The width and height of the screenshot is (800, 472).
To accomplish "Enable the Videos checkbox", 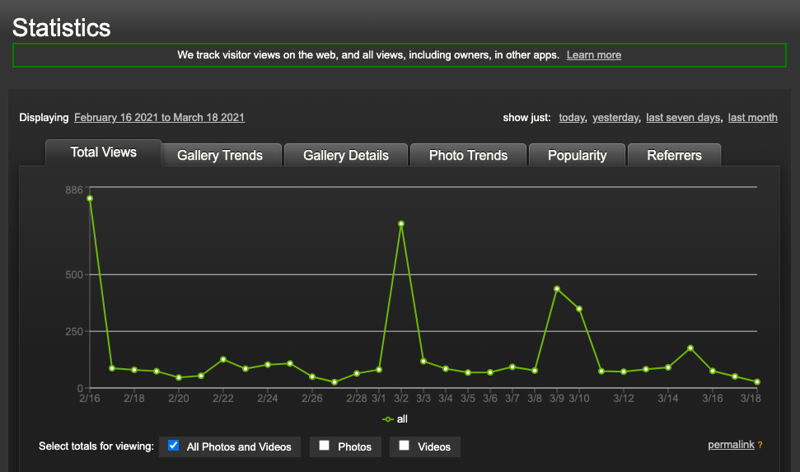I will pos(404,446).
